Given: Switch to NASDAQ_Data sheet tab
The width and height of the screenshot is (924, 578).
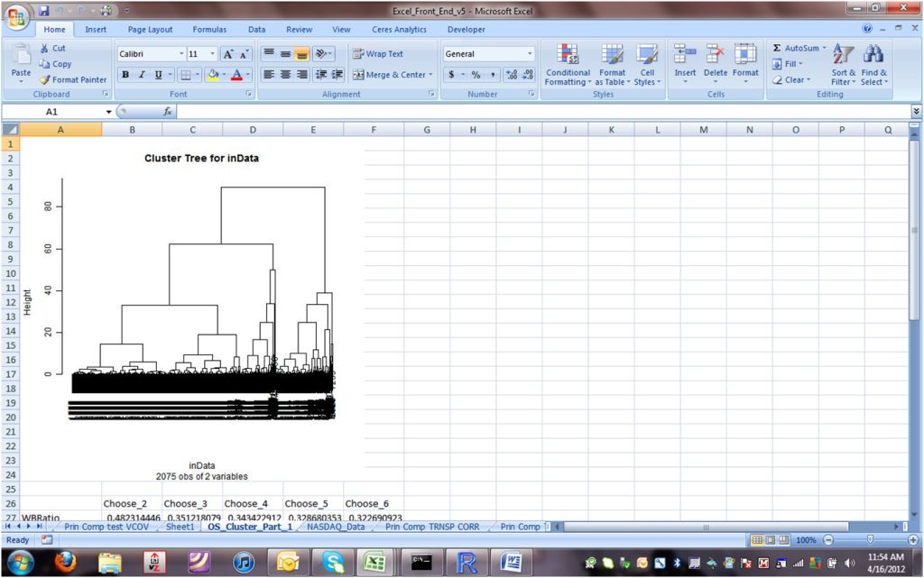Looking at the screenshot, I should click(x=336, y=527).
